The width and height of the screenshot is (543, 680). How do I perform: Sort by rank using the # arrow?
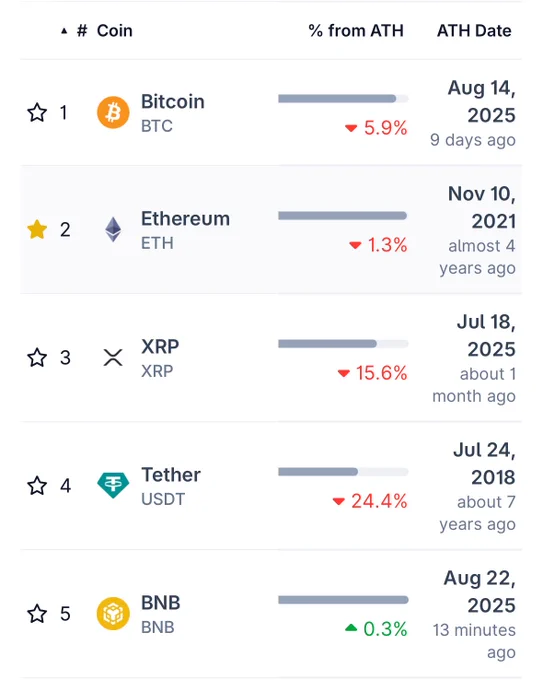tap(74, 31)
